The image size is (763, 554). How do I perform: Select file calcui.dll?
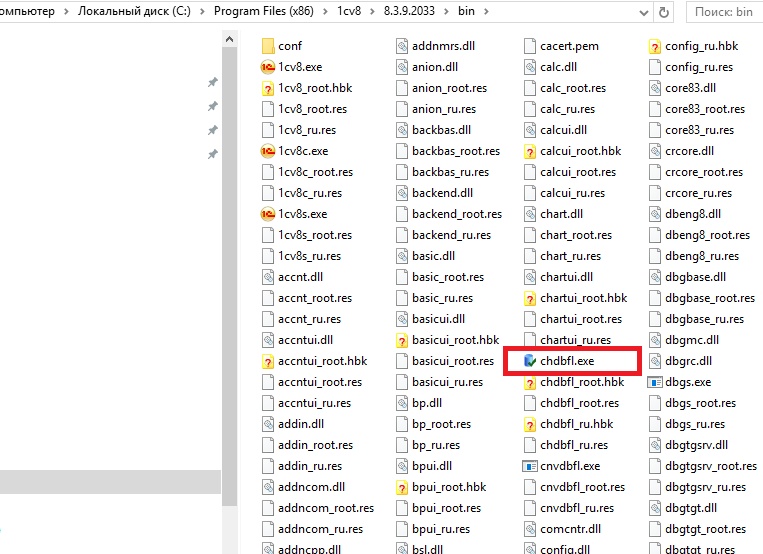[555, 130]
